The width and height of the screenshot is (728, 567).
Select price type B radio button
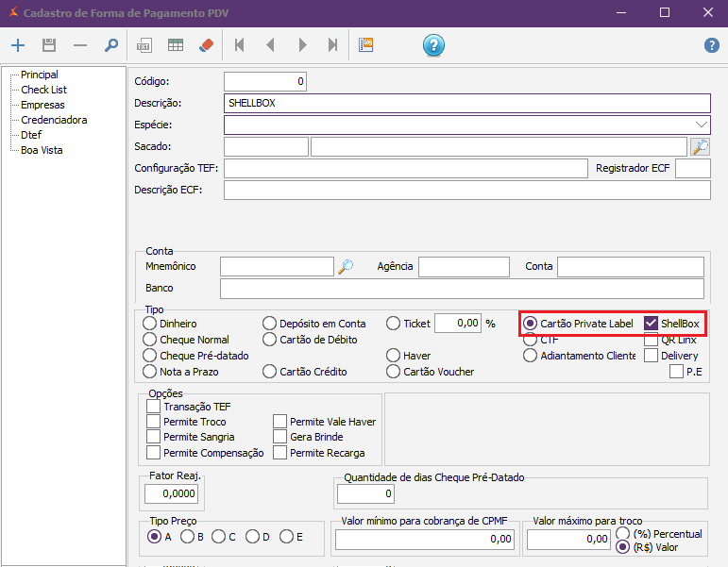[x=187, y=537]
